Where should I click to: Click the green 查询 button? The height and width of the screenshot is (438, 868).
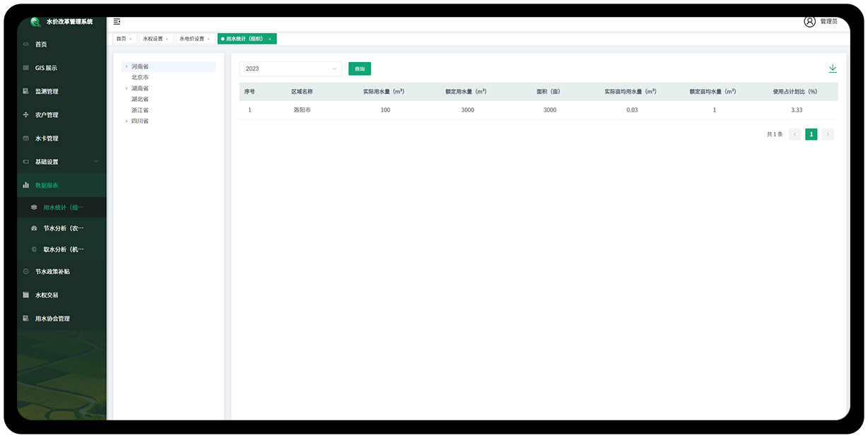359,69
